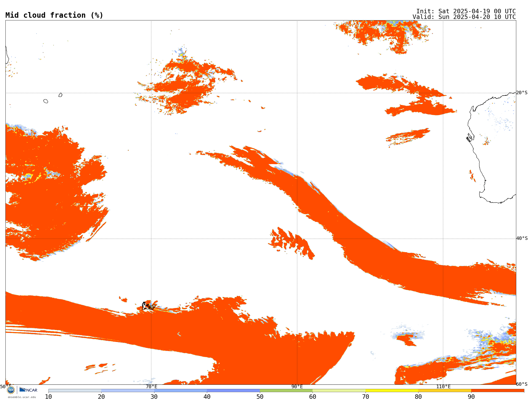Click the colorbar tick label 90
Image resolution: width=532 pixels, height=400 pixels.
(x=471, y=397)
